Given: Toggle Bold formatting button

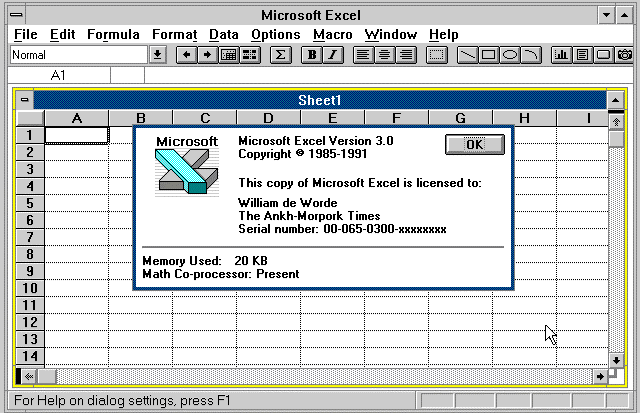Looking at the screenshot, I should pyautogui.click(x=312, y=55).
